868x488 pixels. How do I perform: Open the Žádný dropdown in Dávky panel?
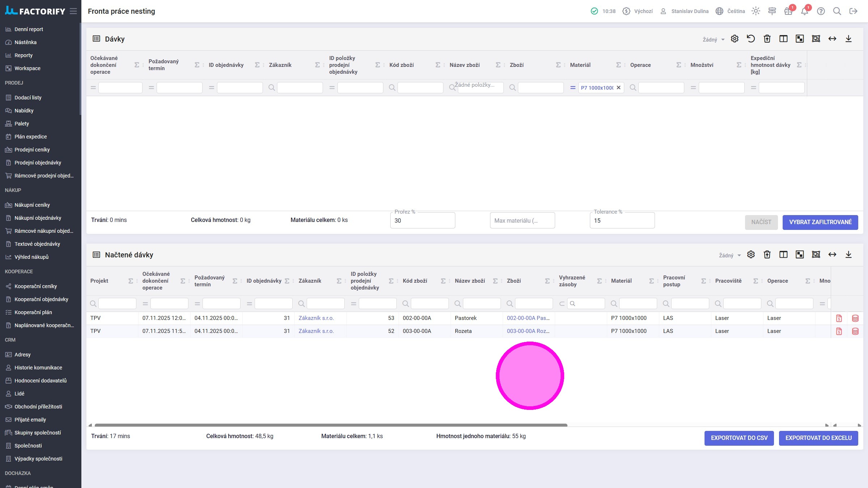pyautogui.click(x=713, y=39)
